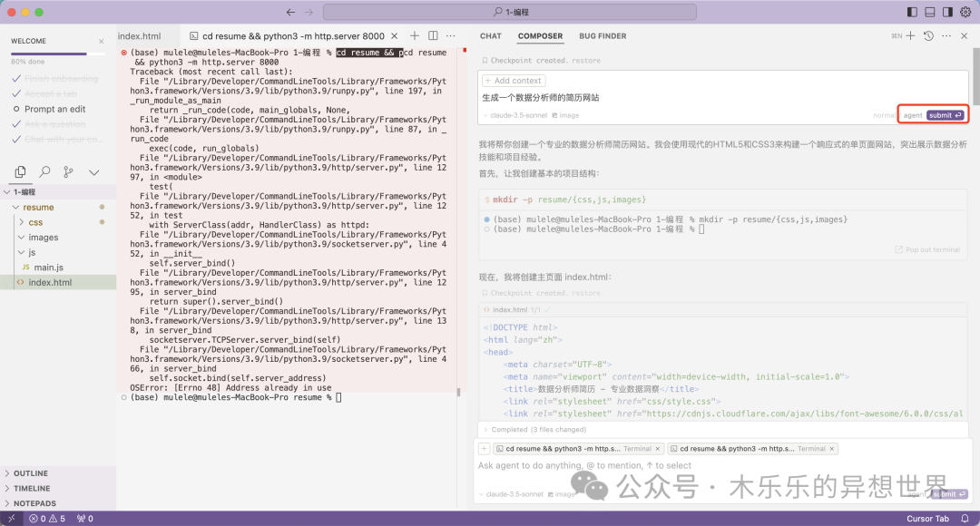The height and width of the screenshot is (526, 980).
Task: Click the navigate back arrow
Action: tap(290, 12)
